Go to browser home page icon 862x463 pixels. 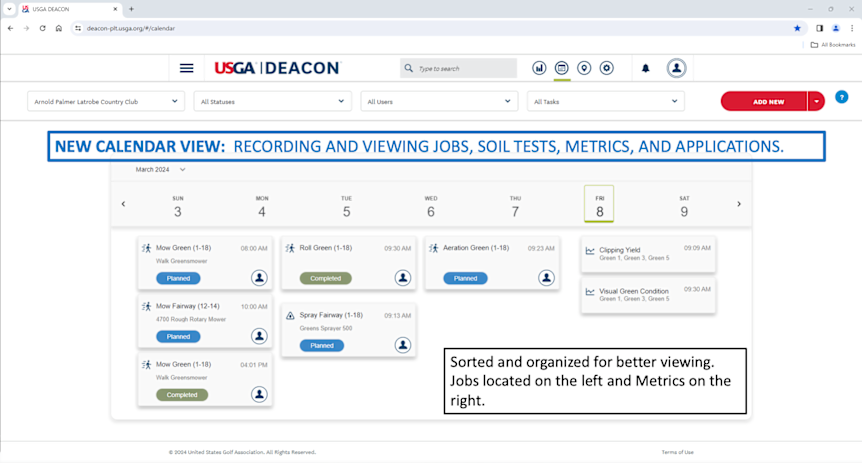tap(59, 28)
